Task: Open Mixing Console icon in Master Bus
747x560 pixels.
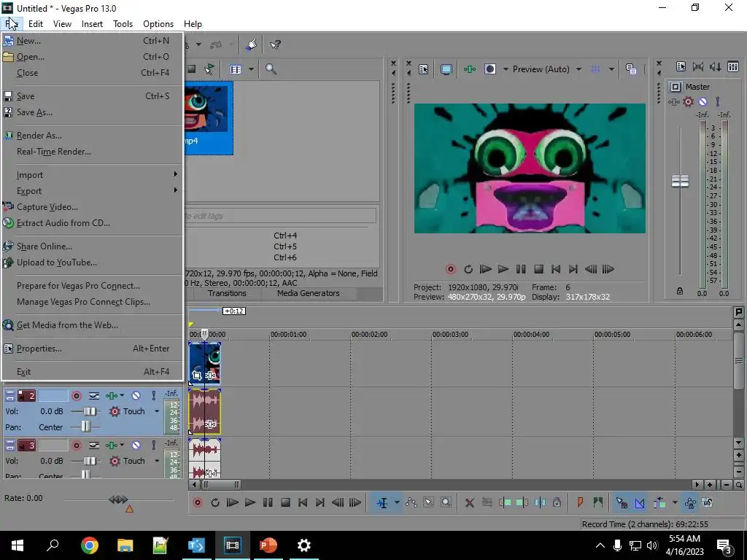Action: coord(733,66)
